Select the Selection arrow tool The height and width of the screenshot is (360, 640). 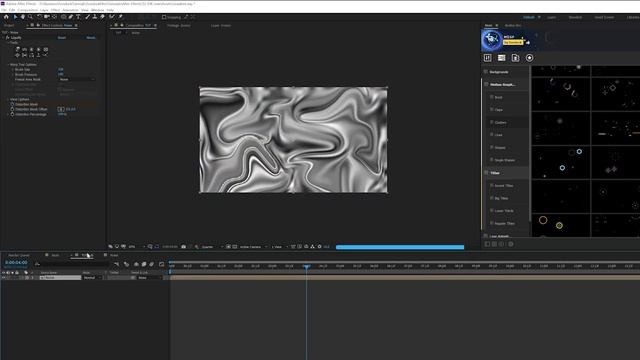pyautogui.click(x=15, y=17)
